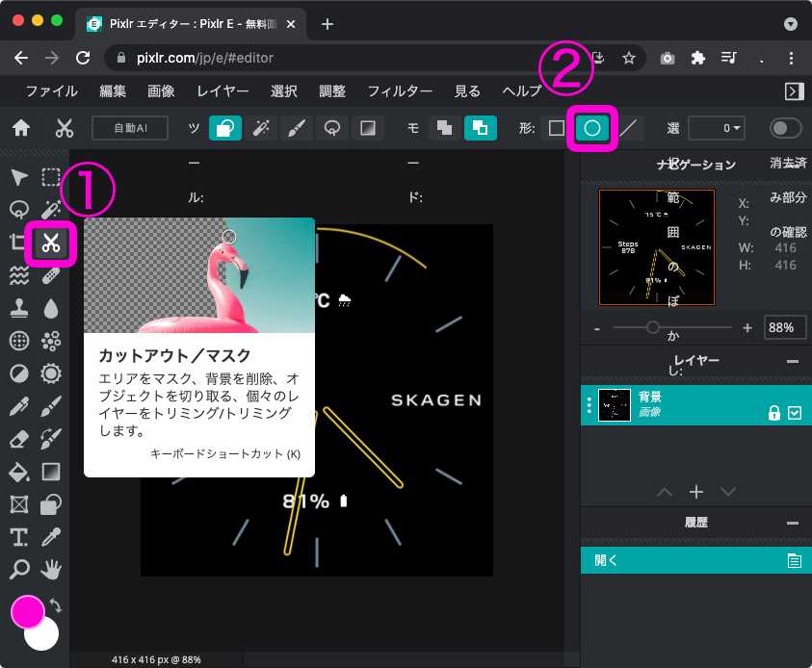Select the Wand select tool

[x=51, y=210]
